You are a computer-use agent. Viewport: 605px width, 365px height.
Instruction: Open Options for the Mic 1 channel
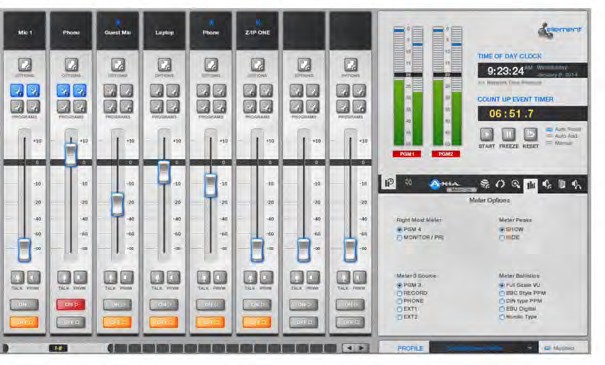(x=25, y=65)
